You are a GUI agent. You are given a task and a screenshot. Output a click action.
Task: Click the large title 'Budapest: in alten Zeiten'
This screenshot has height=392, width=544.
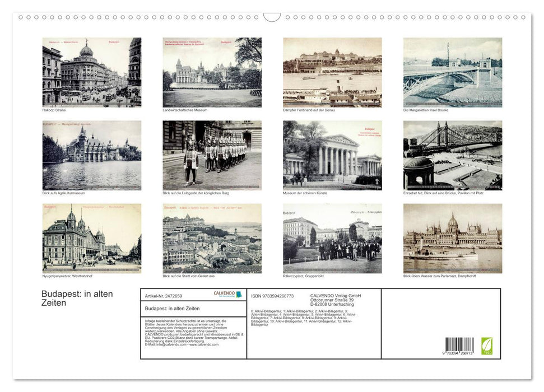(77, 298)
